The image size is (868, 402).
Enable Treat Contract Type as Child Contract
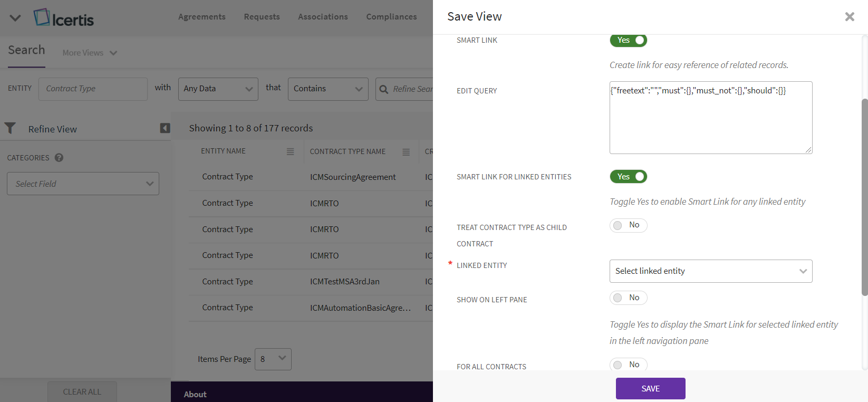(x=628, y=225)
